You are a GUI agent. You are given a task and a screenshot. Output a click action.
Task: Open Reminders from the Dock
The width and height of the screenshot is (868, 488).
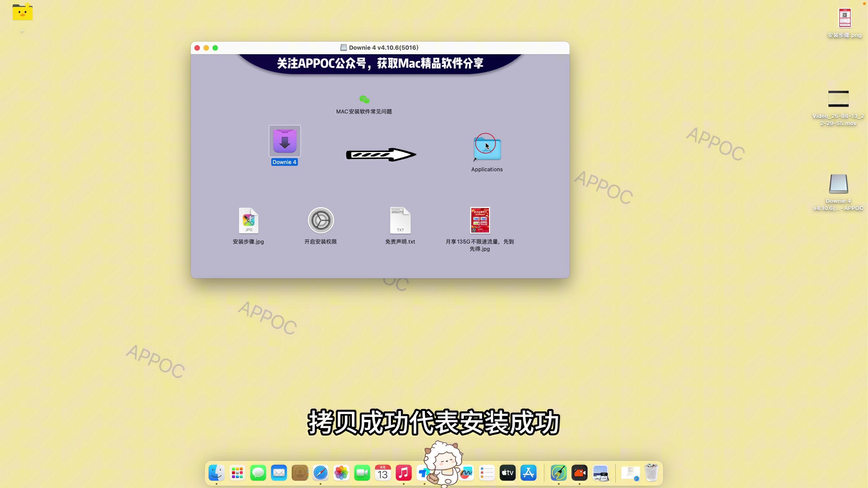pyautogui.click(x=487, y=473)
